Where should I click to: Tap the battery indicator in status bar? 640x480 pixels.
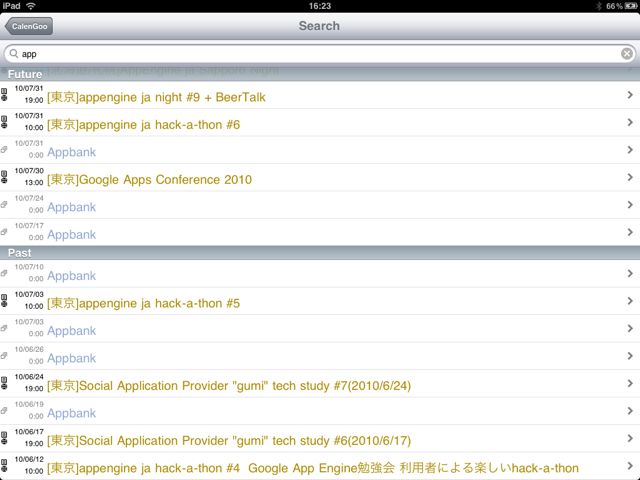pyautogui.click(x=631, y=6)
